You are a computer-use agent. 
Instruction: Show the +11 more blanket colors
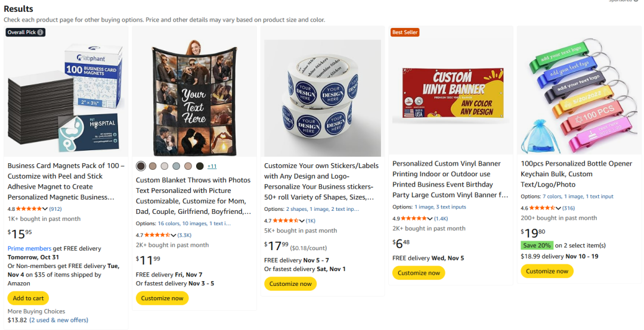point(212,166)
